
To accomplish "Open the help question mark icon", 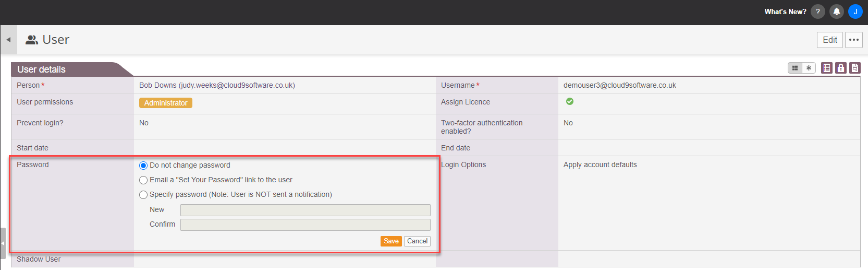I will [x=817, y=11].
